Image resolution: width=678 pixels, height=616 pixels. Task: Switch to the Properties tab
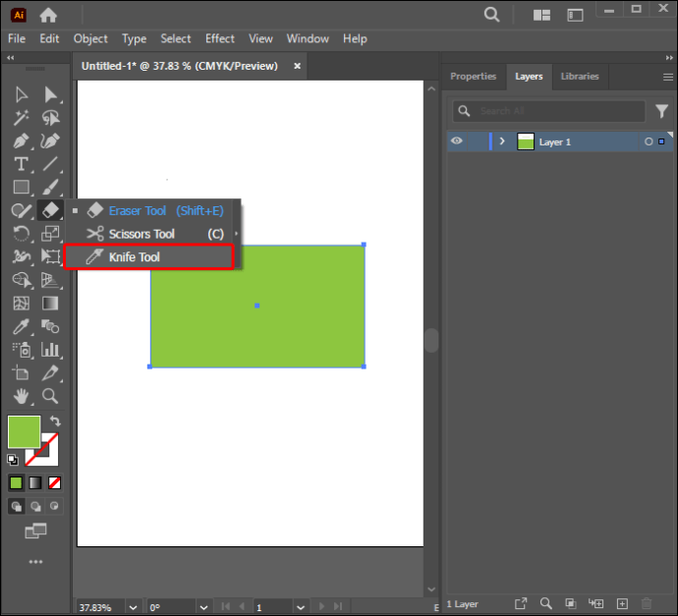pyautogui.click(x=473, y=77)
